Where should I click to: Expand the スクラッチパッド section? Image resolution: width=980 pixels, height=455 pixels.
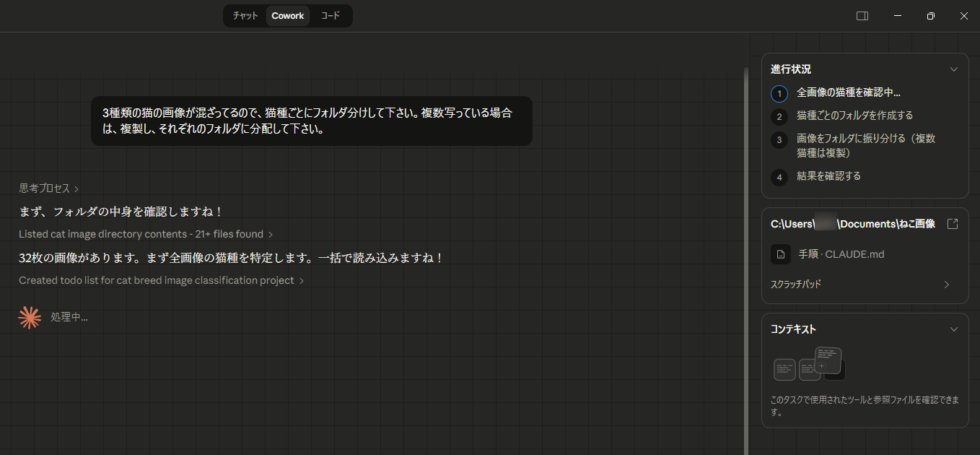(x=946, y=285)
